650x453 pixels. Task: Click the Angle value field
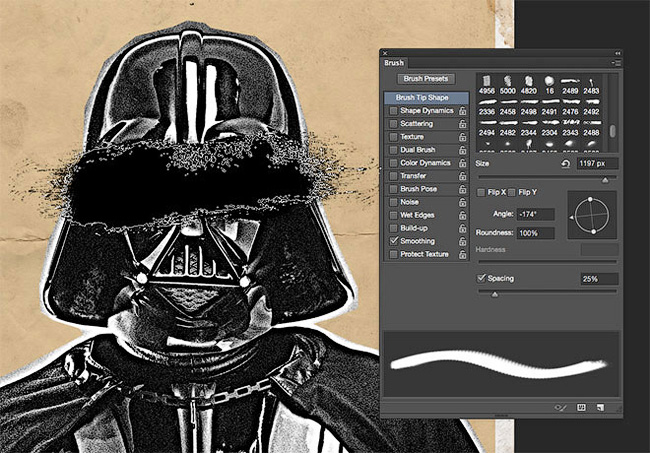pos(535,215)
